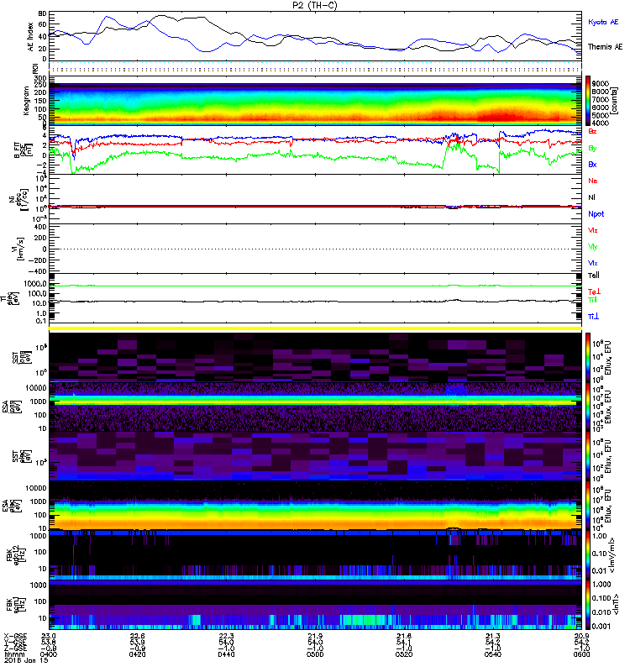This screenshot has width=630, height=672.
Task: Click the 0540 time tick label
Action: click(493, 654)
